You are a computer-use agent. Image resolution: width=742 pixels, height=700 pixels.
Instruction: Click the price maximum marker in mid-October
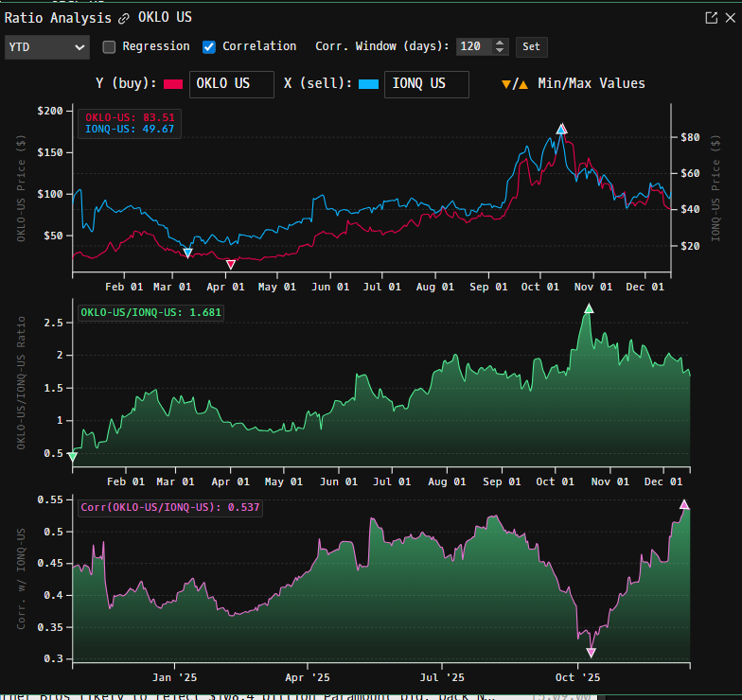coord(561,129)
